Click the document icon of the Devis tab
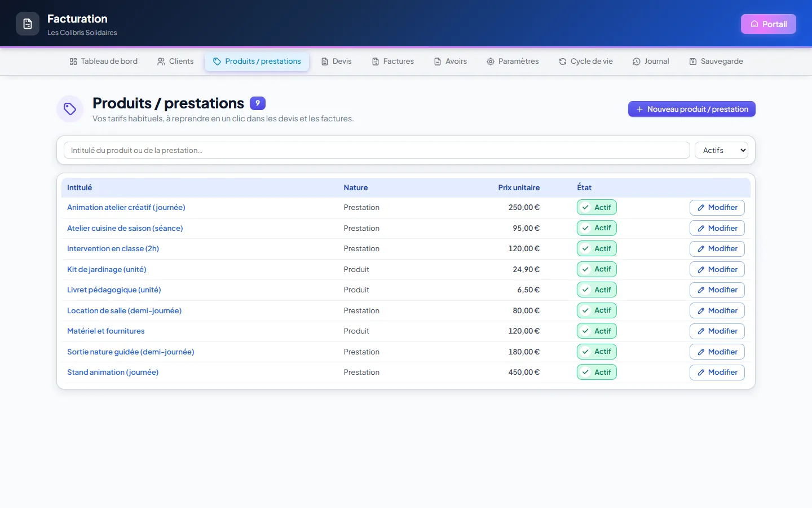This screenshot has width=812, height=508. [325, 62]
